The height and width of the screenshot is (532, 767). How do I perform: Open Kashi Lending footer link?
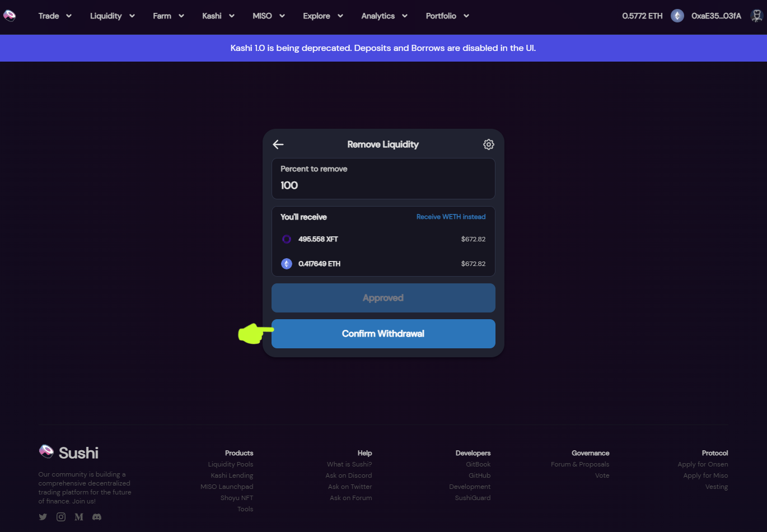point(232,475)
